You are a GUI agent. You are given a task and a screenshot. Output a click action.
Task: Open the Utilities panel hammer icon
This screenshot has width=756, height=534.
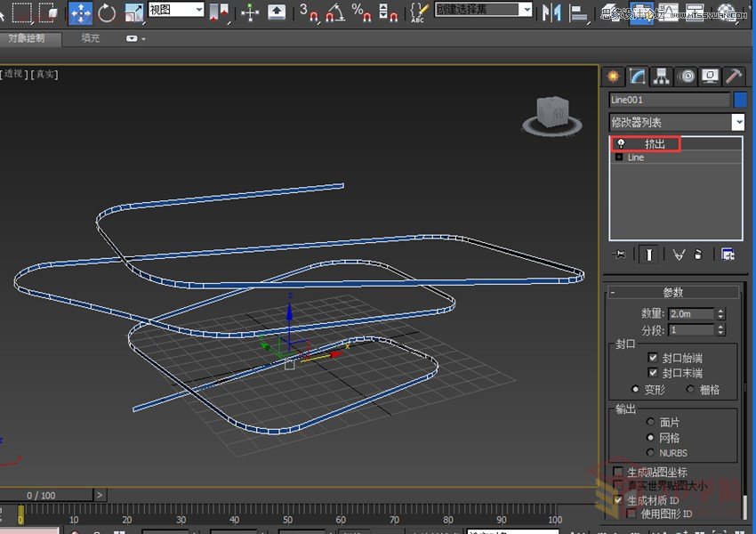[737, 76]
